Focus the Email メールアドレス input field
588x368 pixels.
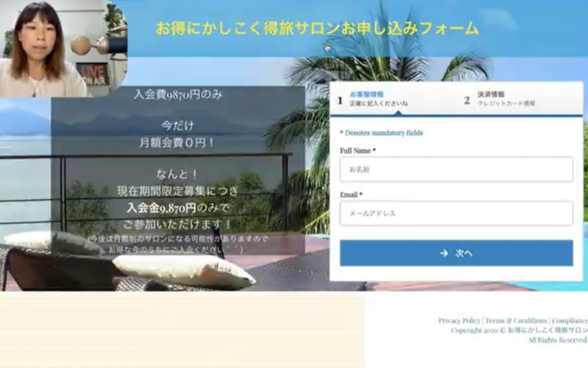point(456,213)
